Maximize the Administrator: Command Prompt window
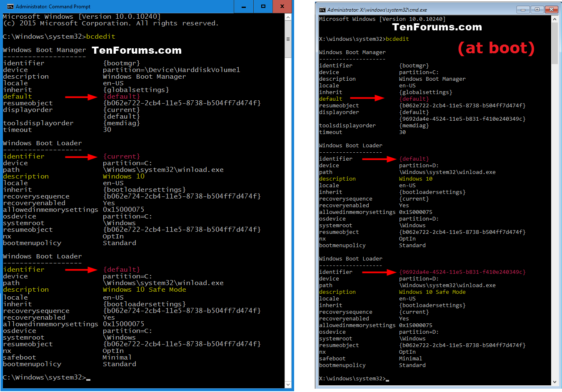 263,6
